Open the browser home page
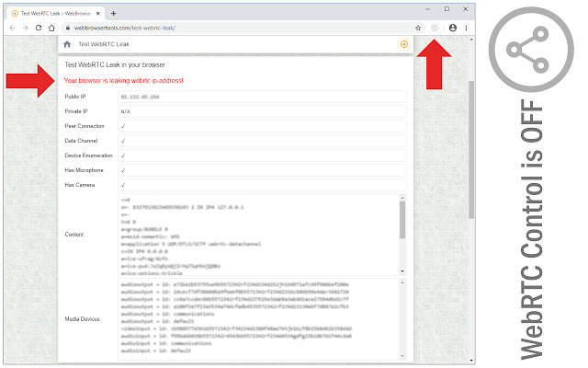588x368 pixels. click(51, 28)
